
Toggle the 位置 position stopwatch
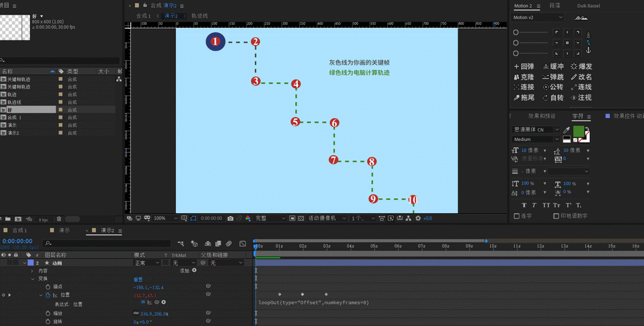point(48,295)
